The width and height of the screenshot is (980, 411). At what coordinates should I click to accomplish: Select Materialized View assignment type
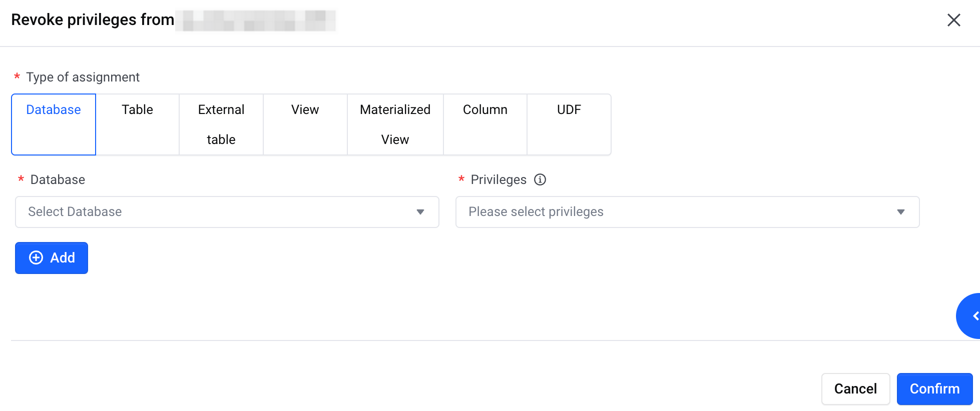coord(395,124)
